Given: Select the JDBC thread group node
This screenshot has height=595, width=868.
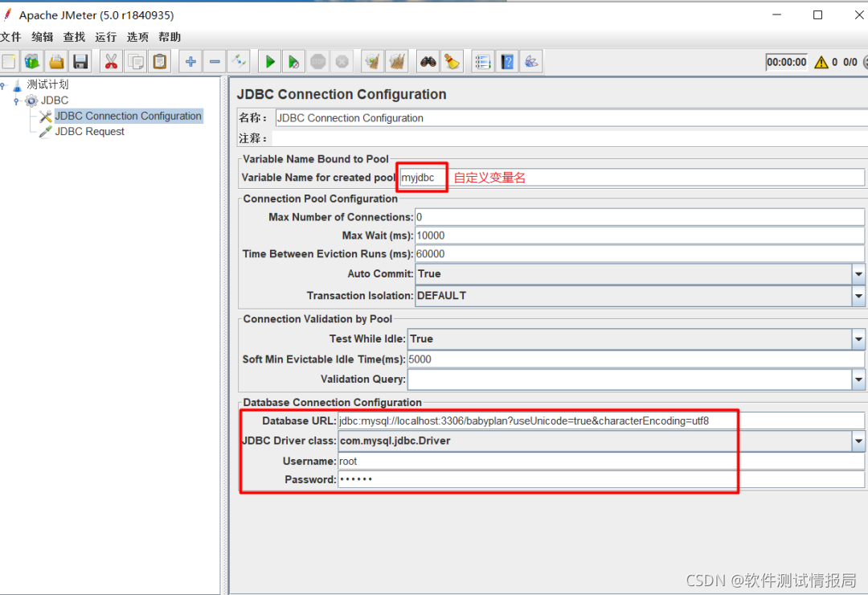Looking at the screenshot, I should pos(55,101).
